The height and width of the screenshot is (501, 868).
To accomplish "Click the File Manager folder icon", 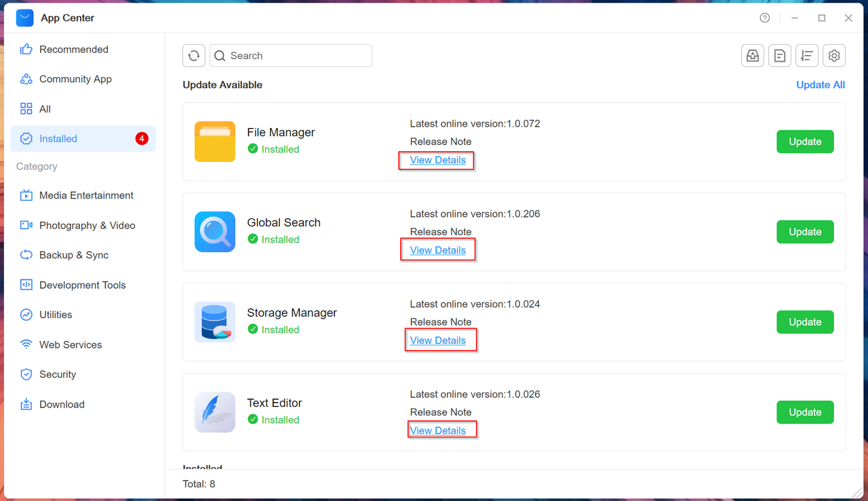I will (215, 142).
